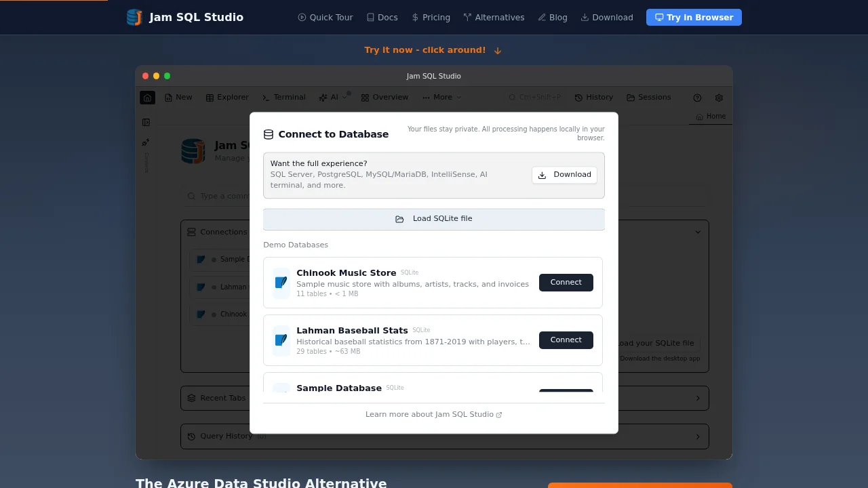Connect to Chinook Music Store database
Viewport: 868px width, 488px height.
pyautogui.click(x=566, y=283)
